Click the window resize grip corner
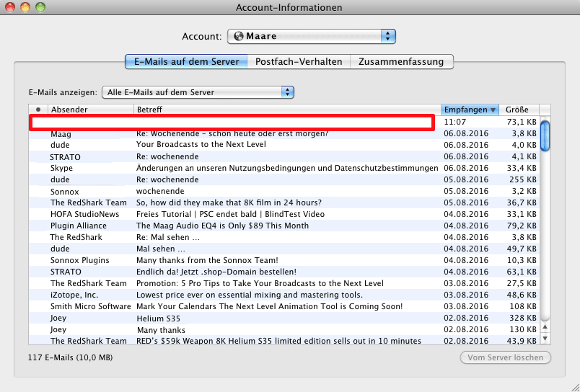This screenshot has width=580, height=392. pyautogui.click(x=574, y=386)
